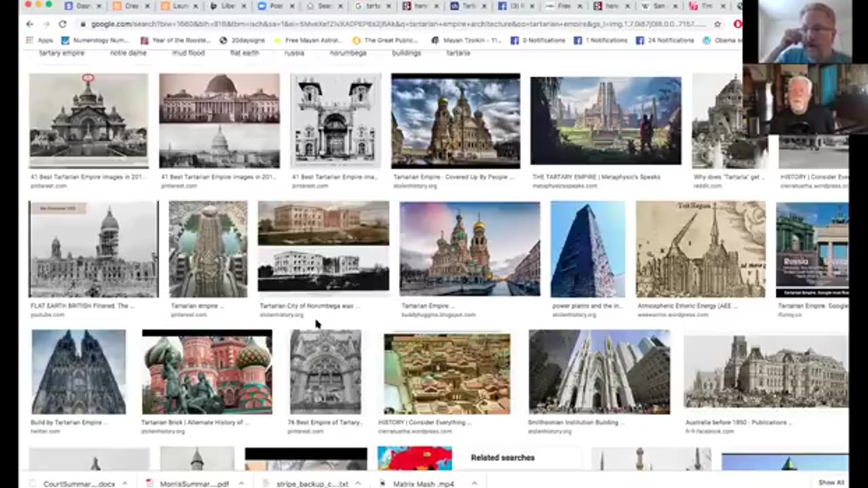Open the Smithsonian Institution Building image
The width and height of the screenshot is (868, 488).
tap(599, 372)
